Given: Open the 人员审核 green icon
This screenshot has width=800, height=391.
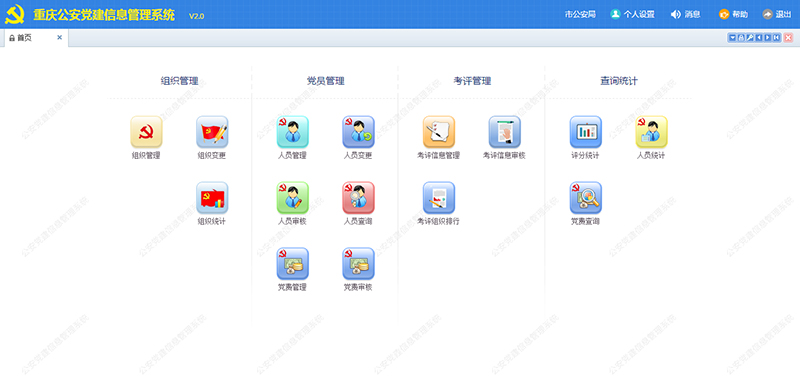Looking at the screenshot, I should coord(293,198).
